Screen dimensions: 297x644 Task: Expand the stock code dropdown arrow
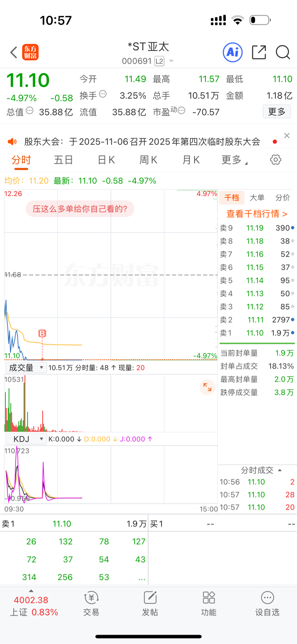(x=171, y=61)
